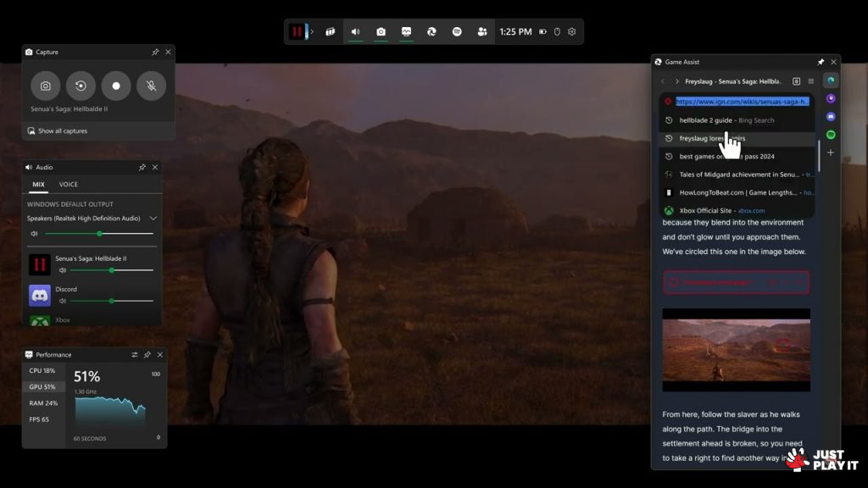Start recording with the record button
This screenshot has height=488, width=868.
click(116, 86)
